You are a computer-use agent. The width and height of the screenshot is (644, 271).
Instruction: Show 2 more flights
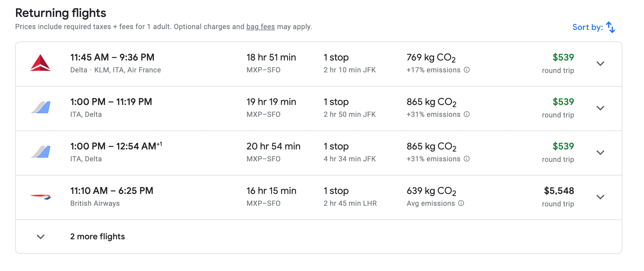(x=98, y=237)
